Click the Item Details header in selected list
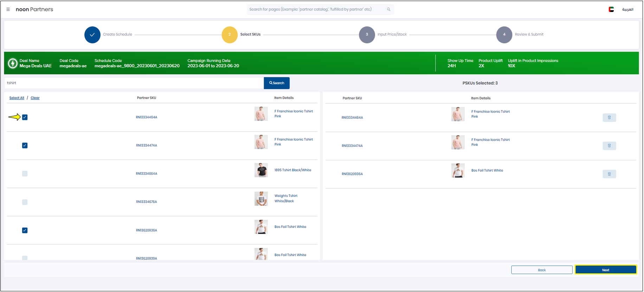The width and height of the screenshot is (644, 292). click(x=481, y=98)
